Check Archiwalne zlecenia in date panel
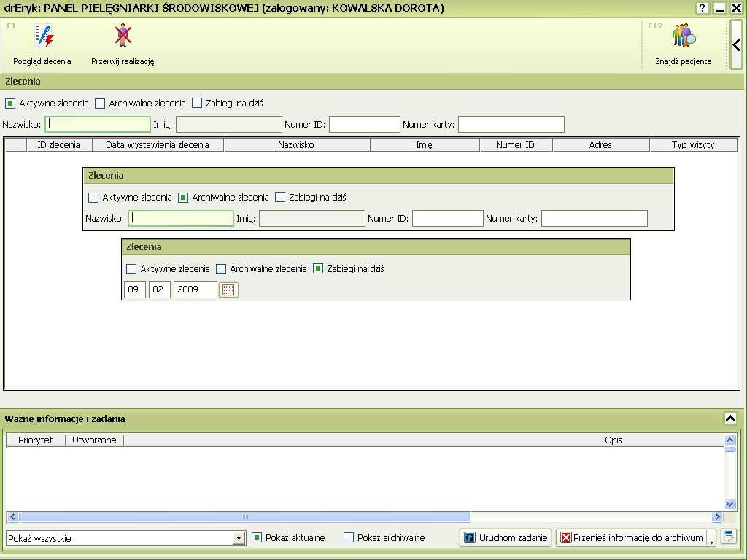Viewport: 747px width, 560px height. pos(221,269)
